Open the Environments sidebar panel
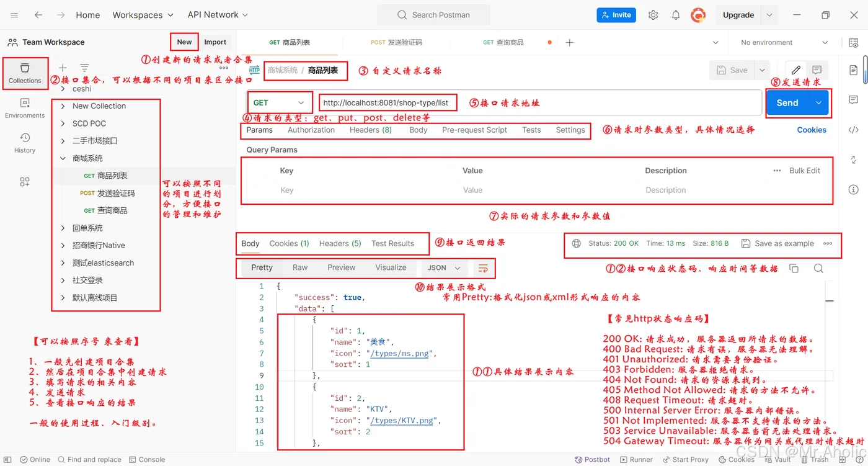The width and height of the screenshot is (868, 466). point(25,108)
